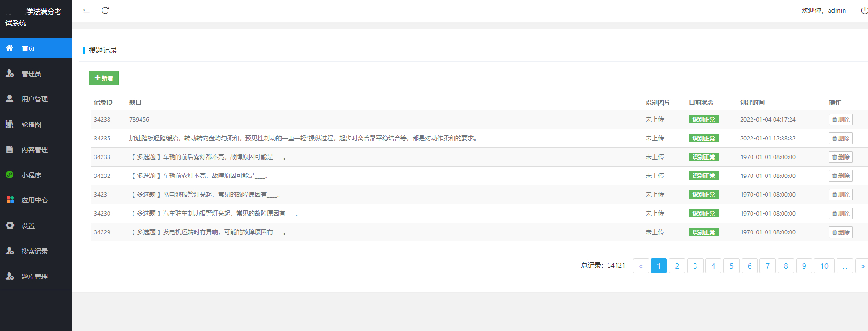Click the colorful grid icon beside 应用中心

point(10,200)
